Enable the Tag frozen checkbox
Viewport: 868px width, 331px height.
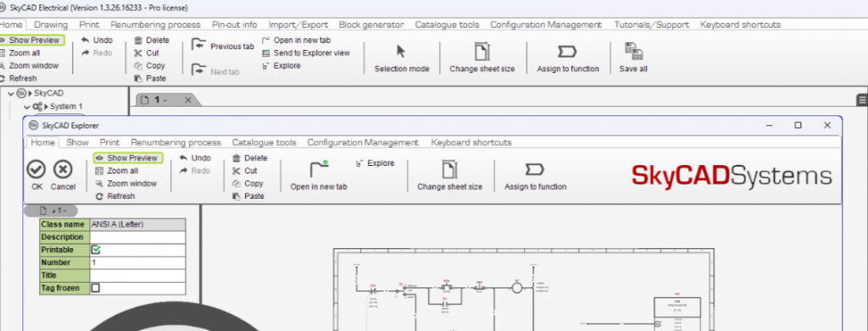[x=96, y=288]
